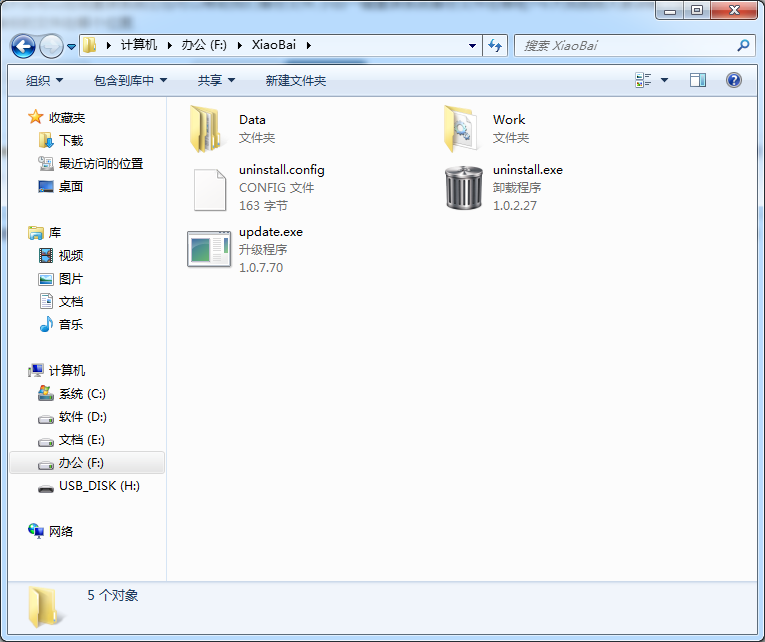765x642 pixels.
Task: Open the 组织 menu
Action: point(44,80)
